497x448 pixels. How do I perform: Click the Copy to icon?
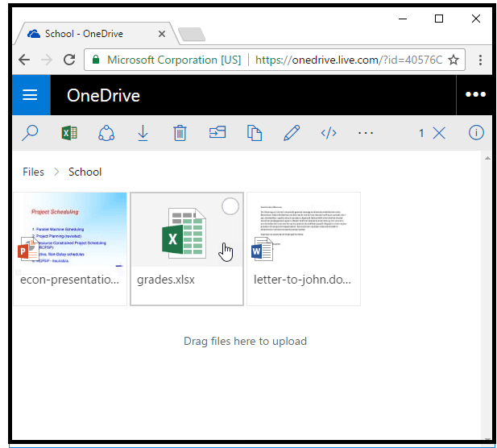pos(255,133)
